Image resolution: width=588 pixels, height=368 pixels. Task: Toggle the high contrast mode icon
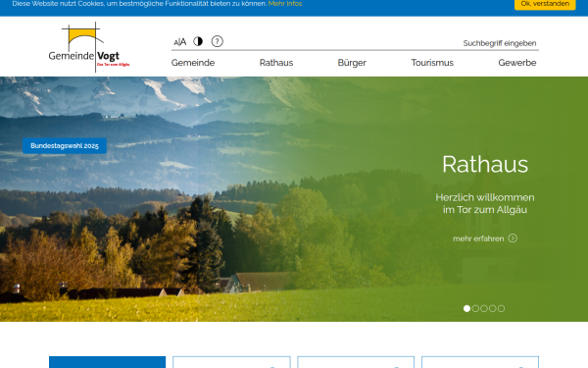[x=198, y=41]
